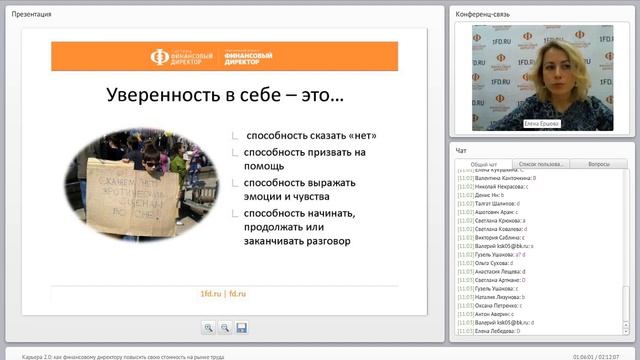The height and width of the screenshot is (360, 640).
Task: Select chat message from Талгат Шалипов
Action: pos(489,204)
